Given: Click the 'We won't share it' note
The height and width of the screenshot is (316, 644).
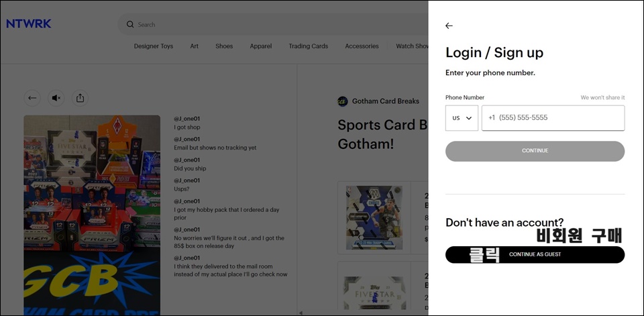Looking at the screenshot, I should click(x=602, y=97).
